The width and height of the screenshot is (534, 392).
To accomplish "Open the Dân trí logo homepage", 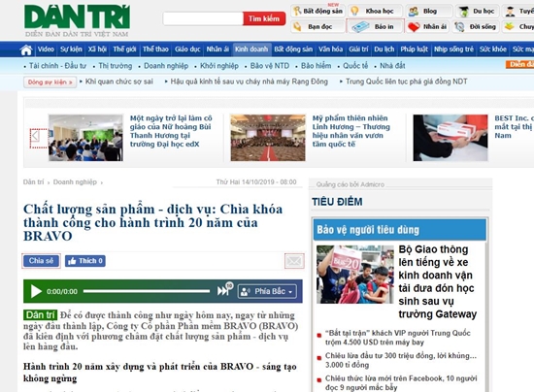I will click(x=77, y=20).
